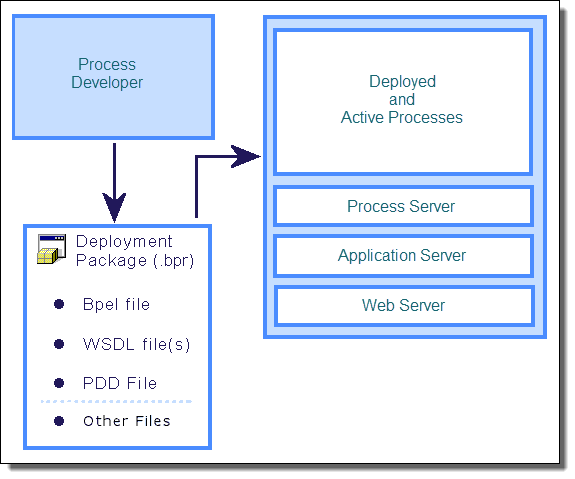Click the Application Server box

(403, 256)
